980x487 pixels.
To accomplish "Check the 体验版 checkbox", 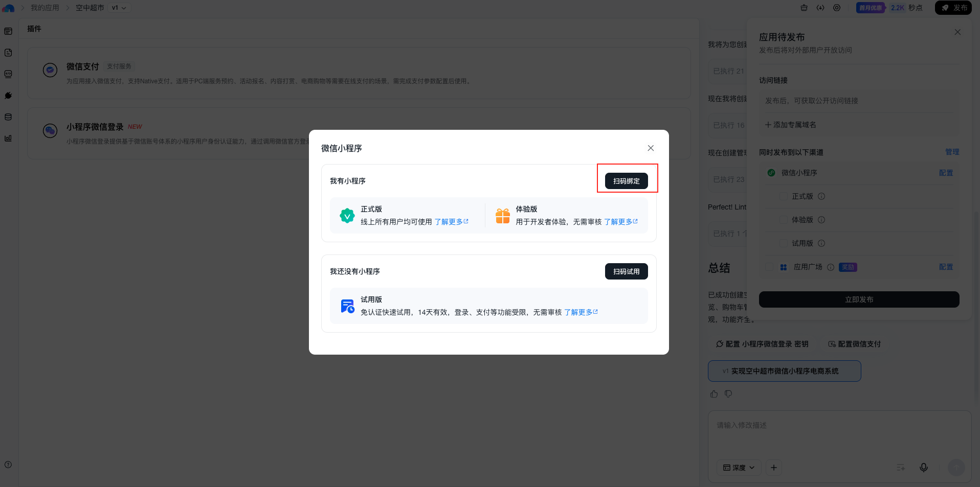I will (x=783, y=220).
